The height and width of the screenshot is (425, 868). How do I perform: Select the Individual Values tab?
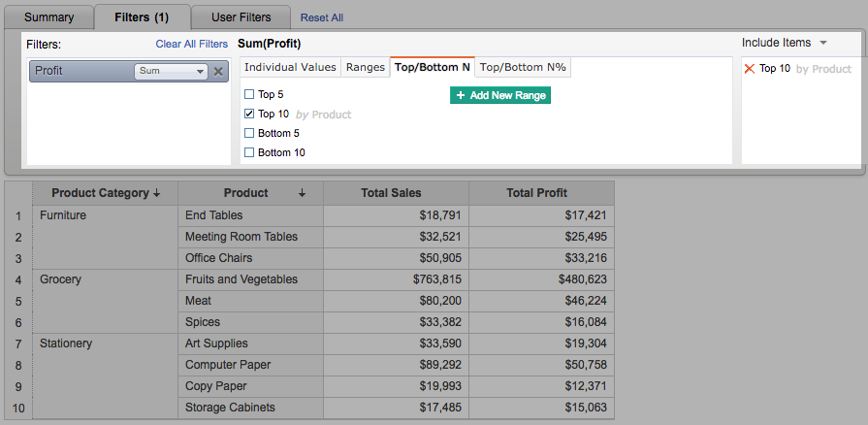290,67
